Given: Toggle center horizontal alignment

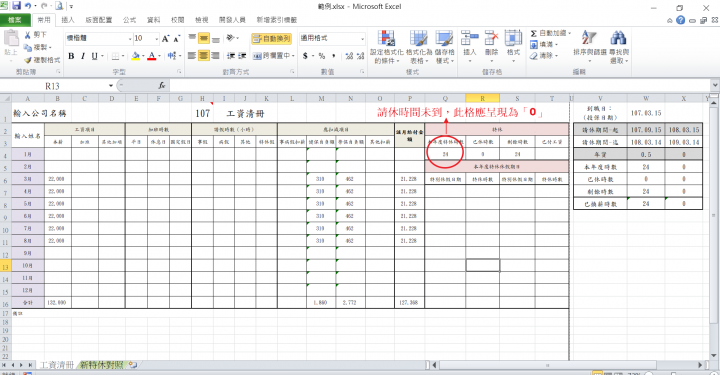Looking at the screenshot, I should point(204,56).
